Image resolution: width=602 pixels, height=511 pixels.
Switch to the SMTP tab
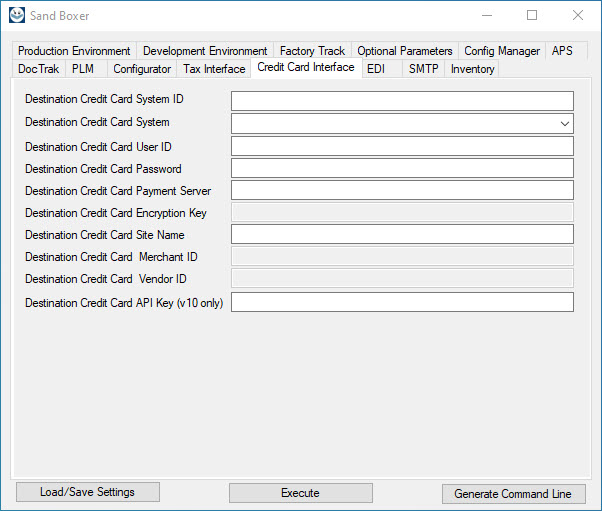[x=423, y=69]
